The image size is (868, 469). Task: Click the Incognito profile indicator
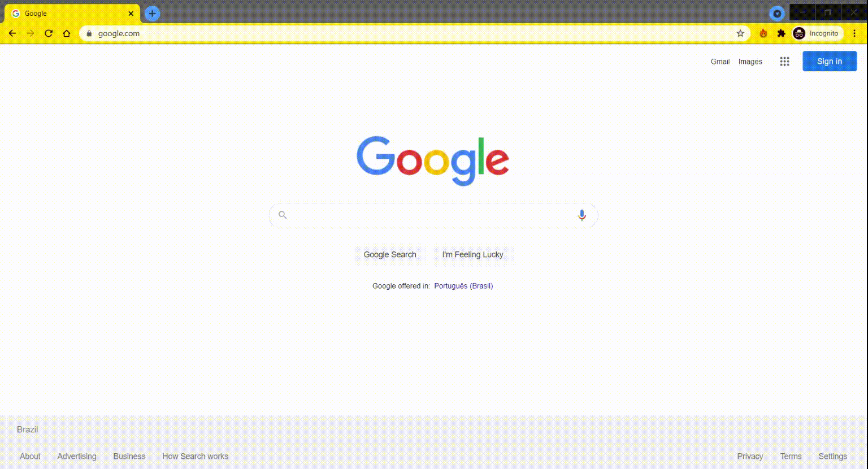[817, 33]
